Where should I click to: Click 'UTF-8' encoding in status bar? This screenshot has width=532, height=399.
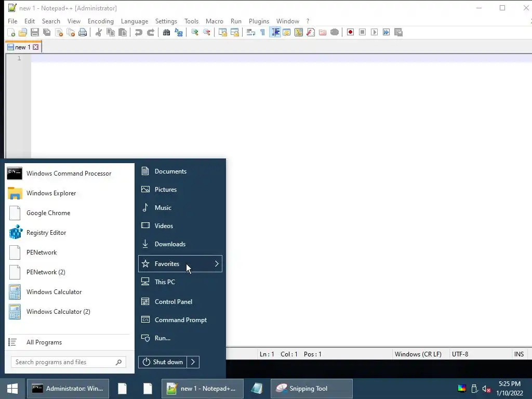pyautogui.click(x=460, y=354)
